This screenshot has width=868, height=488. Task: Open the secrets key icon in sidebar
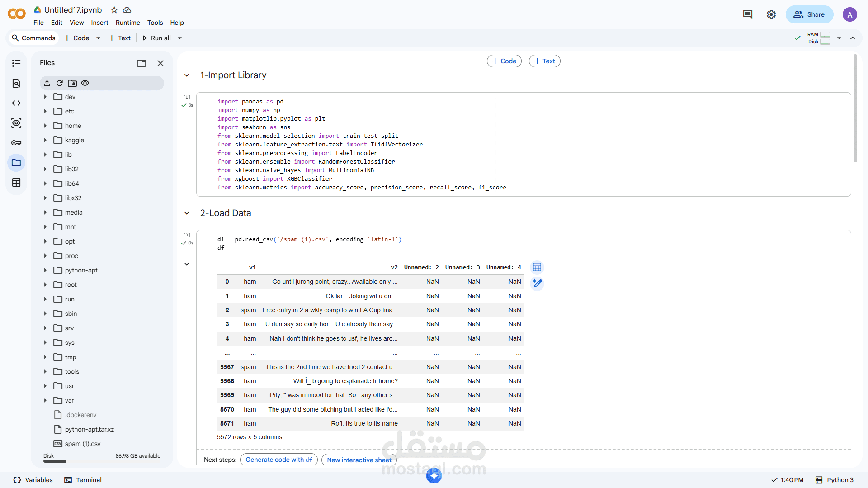[16, 143]
